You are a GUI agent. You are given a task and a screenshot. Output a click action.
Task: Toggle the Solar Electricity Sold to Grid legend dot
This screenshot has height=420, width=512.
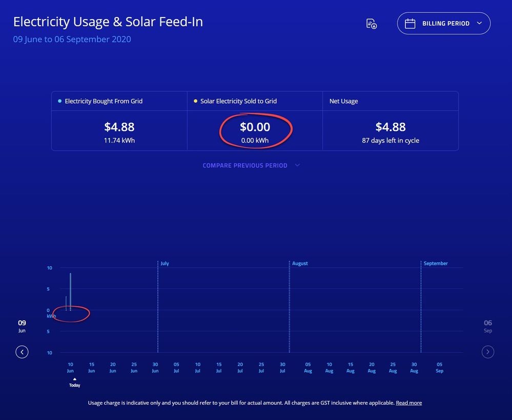click(194, 101)
